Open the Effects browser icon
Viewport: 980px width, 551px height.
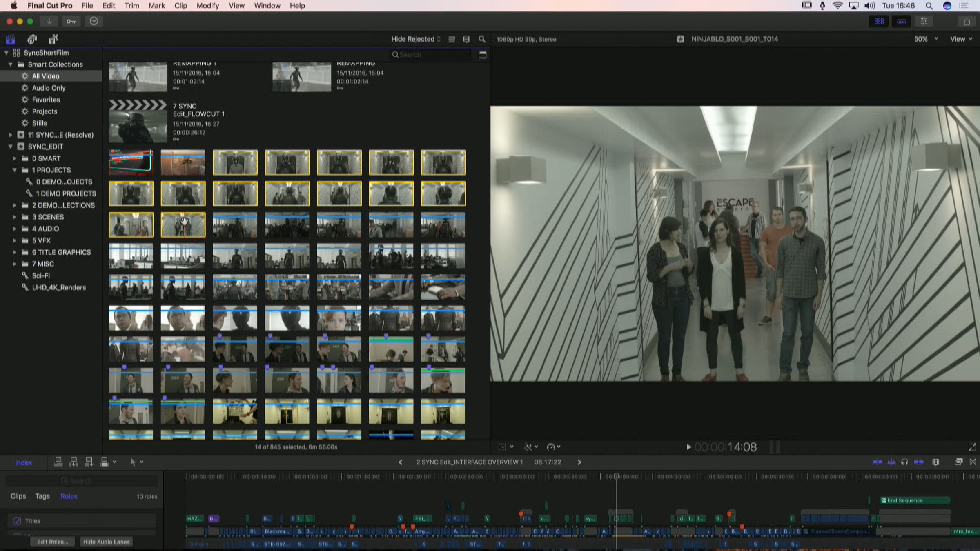958,462
